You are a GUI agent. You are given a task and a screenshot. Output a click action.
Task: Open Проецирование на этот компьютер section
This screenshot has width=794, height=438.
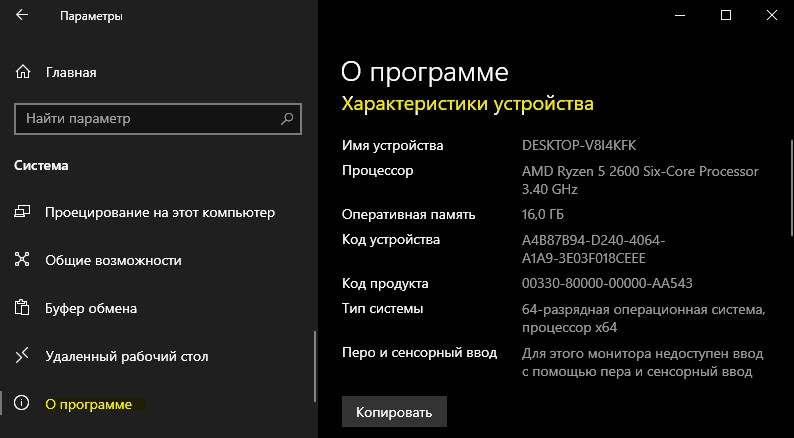tap(160, 212)
